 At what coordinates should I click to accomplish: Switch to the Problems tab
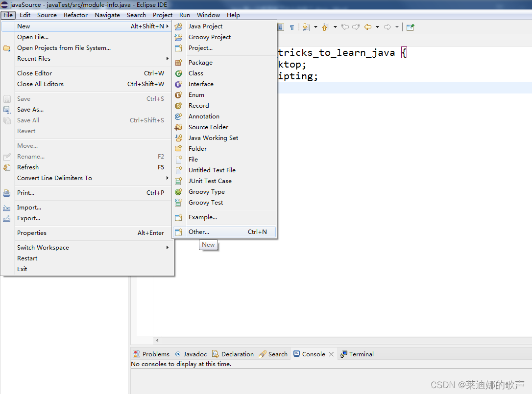coord(151,354)
